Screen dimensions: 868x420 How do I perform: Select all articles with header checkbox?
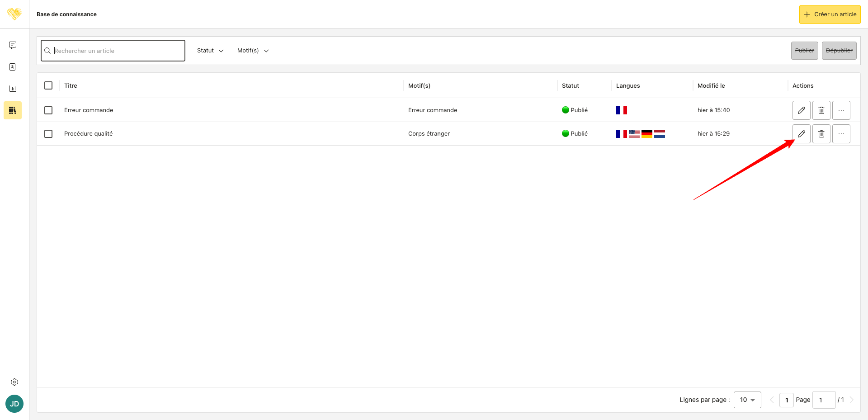pos(48,85)
